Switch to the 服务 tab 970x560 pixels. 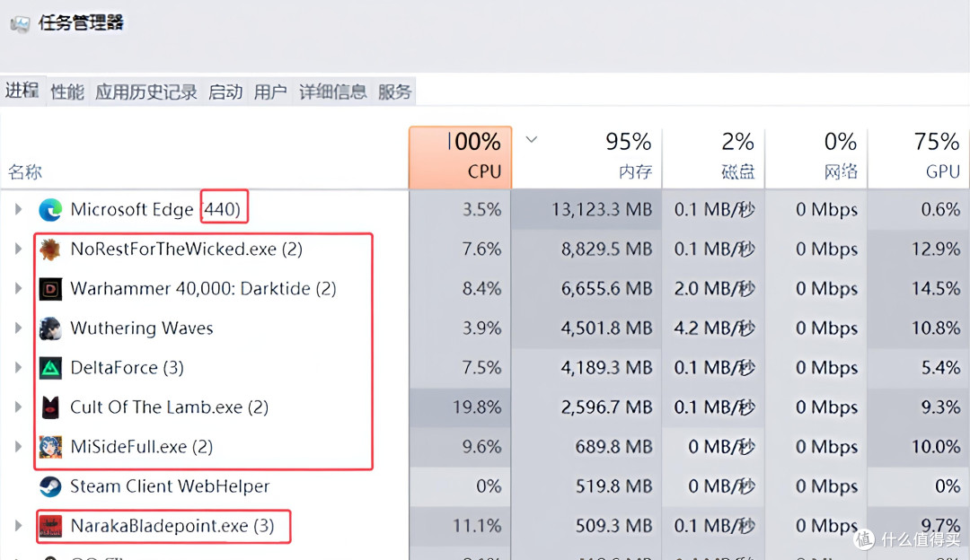click(x=394, y=92)
